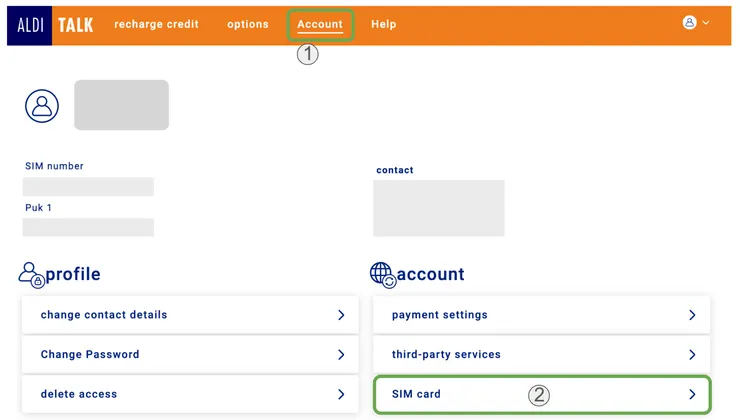The image size is (740, 420).
Task: Click the user icon in top bar
Action: (689, 23)
